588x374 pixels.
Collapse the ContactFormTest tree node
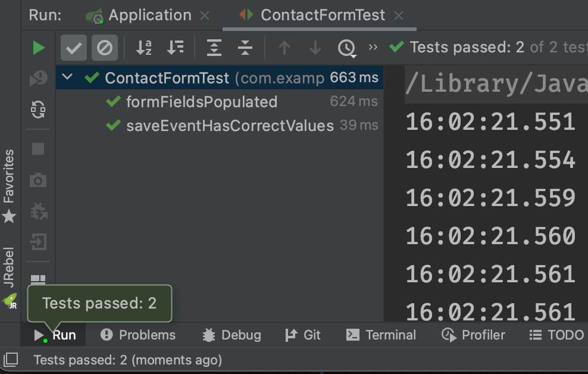(x=67, y=77)
